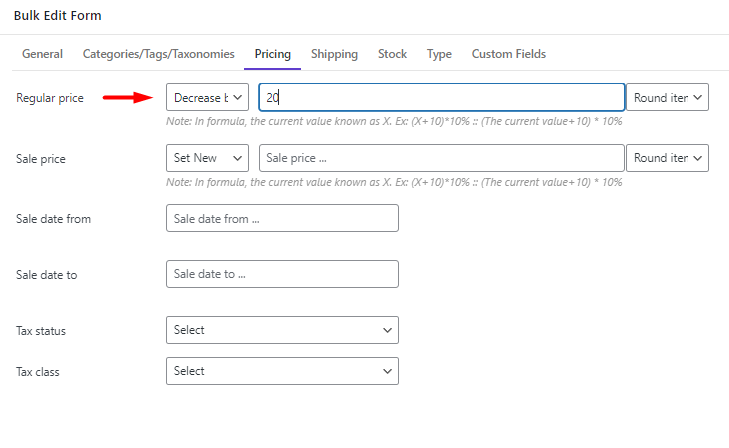Image resolution: width=729 pixels, height=448 pixels.
Task: Open the Sale price rounding dropdown
Action: tap(667, 158)
